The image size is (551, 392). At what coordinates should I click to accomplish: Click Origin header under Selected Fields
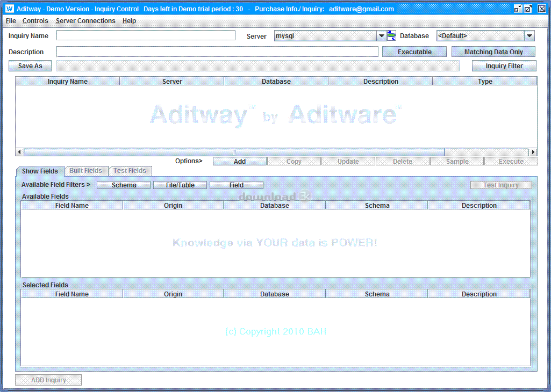point(173,294)
